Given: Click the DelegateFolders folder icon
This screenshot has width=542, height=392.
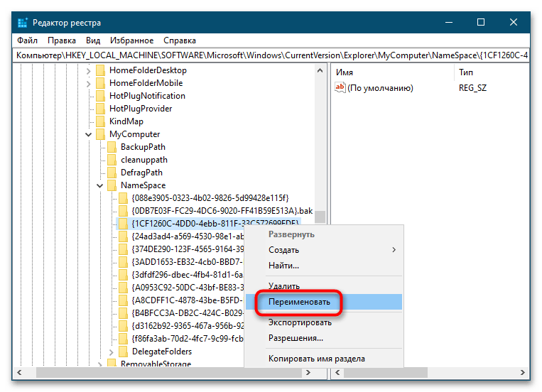Looking at the screenshot, I should (124, 352).
